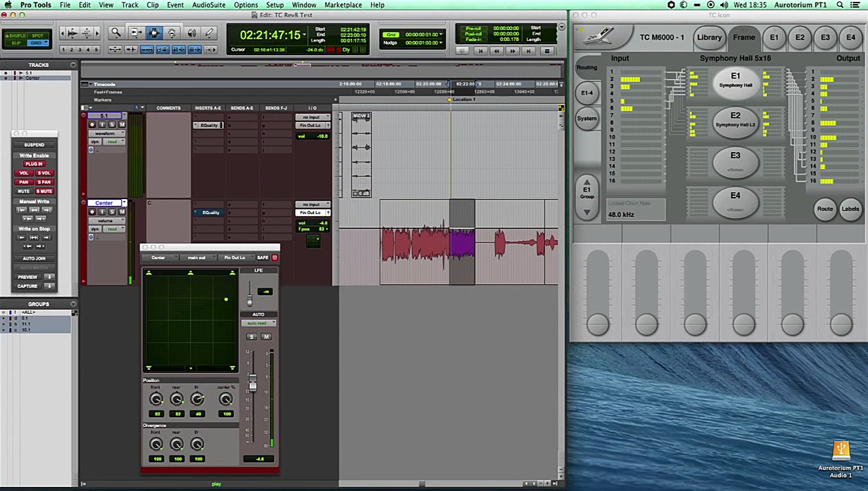The width and height of the screenshot is (868, 491).
Task: Select the Scrubber speaker tool
Action: click(192, 32)
